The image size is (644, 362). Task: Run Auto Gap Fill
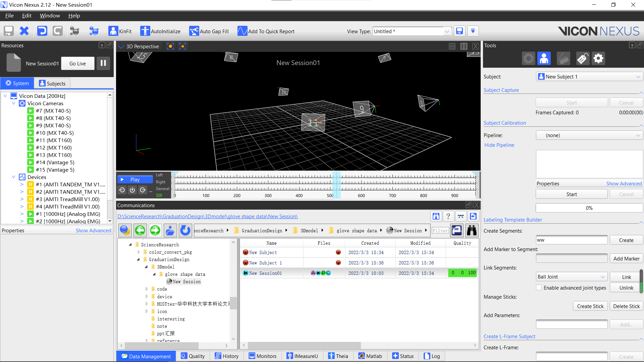(209, 31)
